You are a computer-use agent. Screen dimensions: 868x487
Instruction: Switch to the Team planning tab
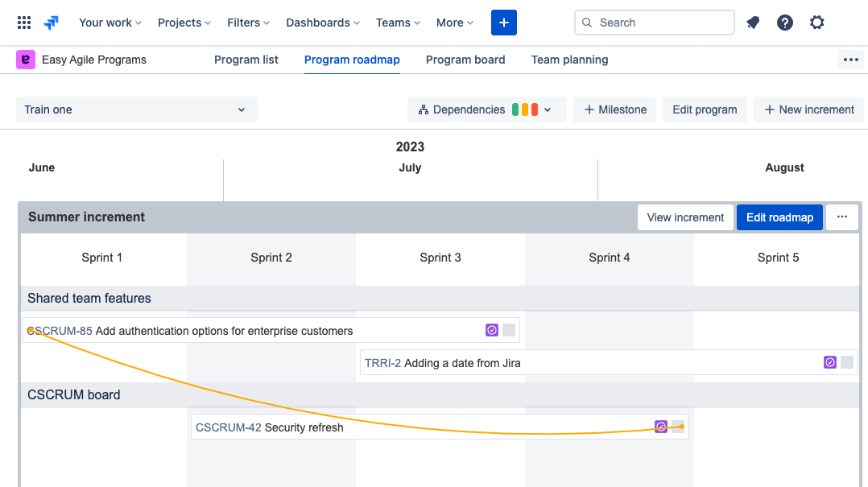(569, 60)
